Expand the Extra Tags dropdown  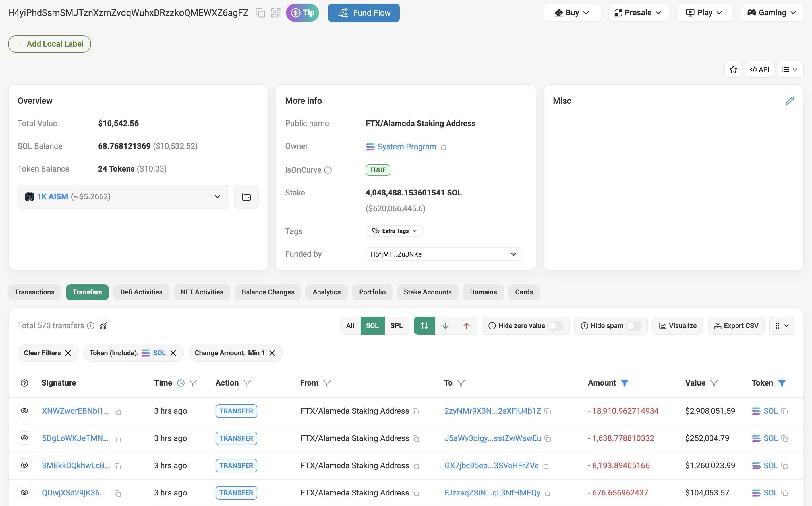point(395,231)
